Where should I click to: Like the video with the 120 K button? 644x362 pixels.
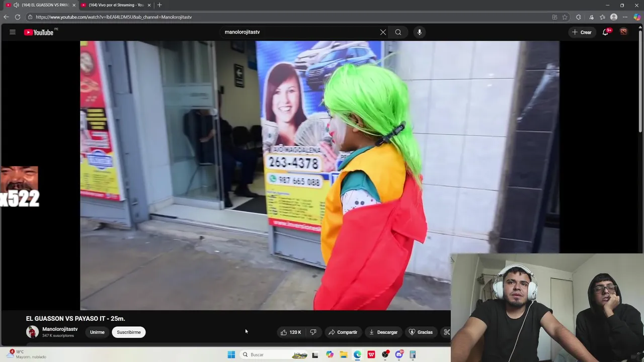click(x=291, y=332)
